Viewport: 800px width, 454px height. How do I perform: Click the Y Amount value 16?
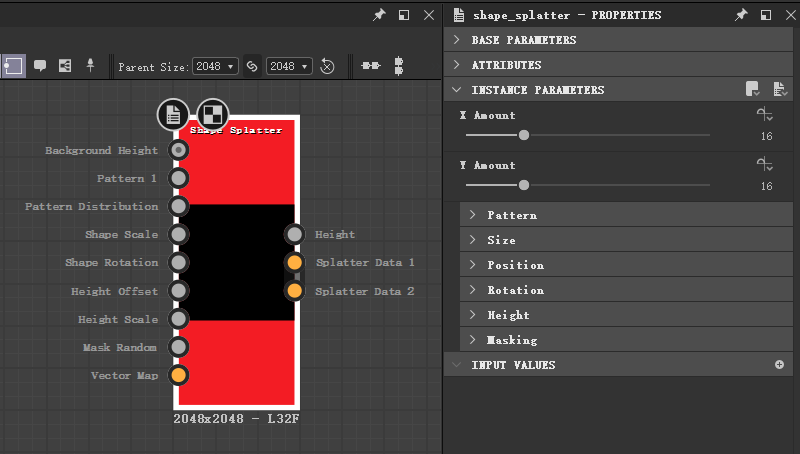click(x=766, y=186)
